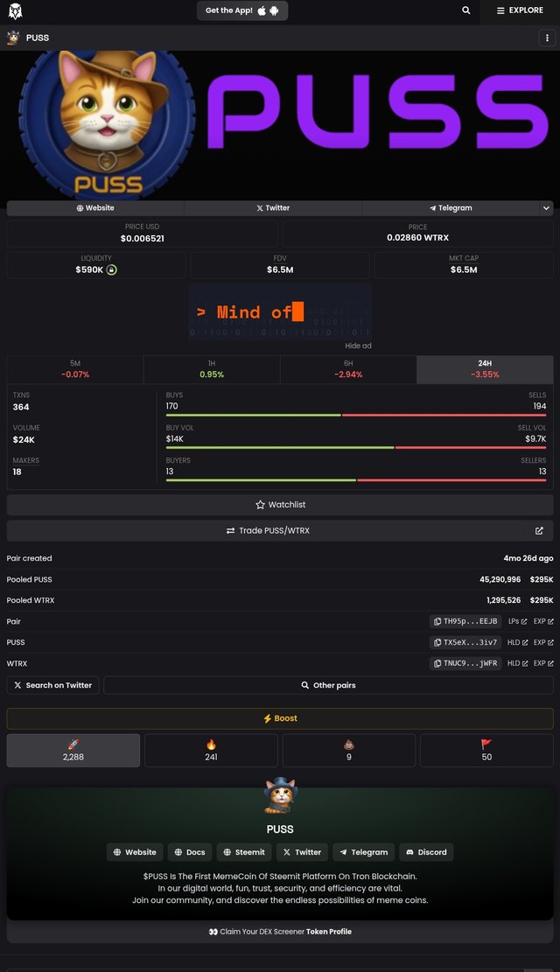The width and height of the screenshot is (560, 972).
Task: Expand the social links chevron
Action: coord(546,208)
